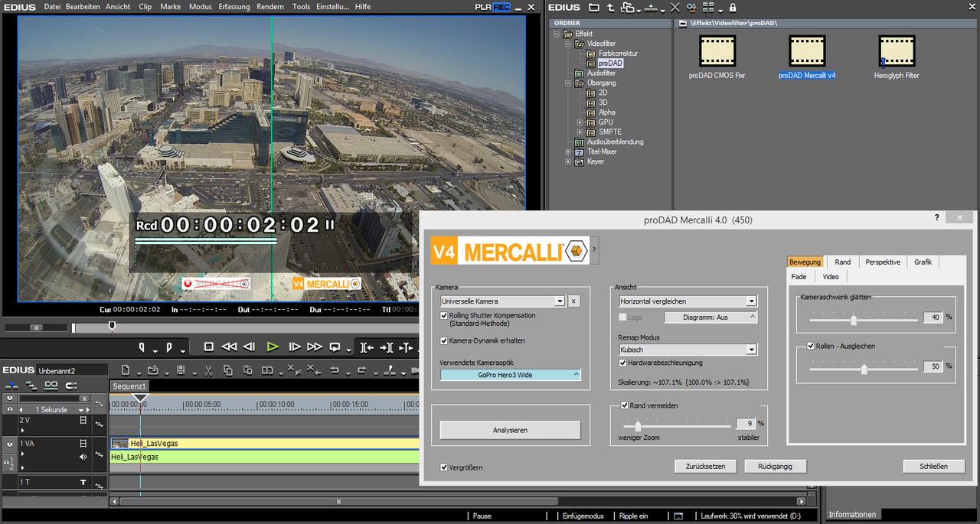Click the rewind playback button
The image size is (980, 524).
tap(229, 347)
